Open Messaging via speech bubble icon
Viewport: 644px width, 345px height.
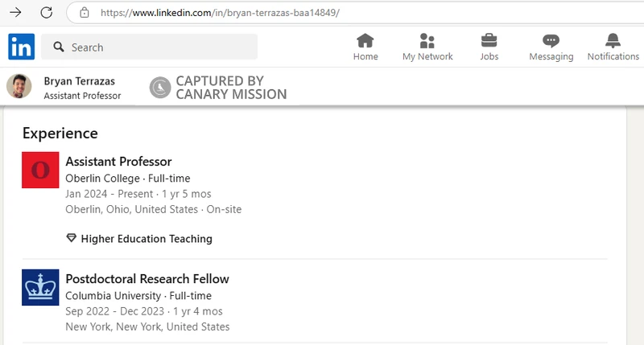[x=551, y=41]
